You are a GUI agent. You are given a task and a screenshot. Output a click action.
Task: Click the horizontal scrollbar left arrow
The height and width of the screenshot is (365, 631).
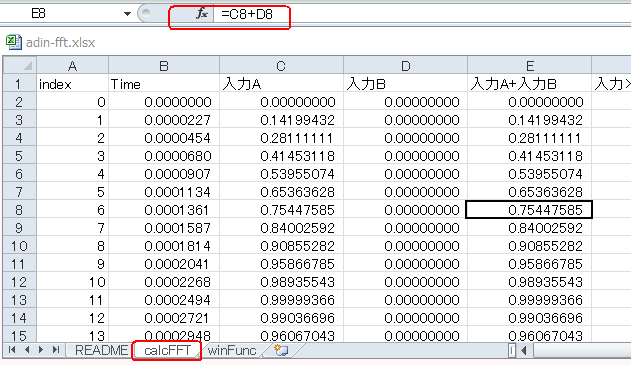524,351
